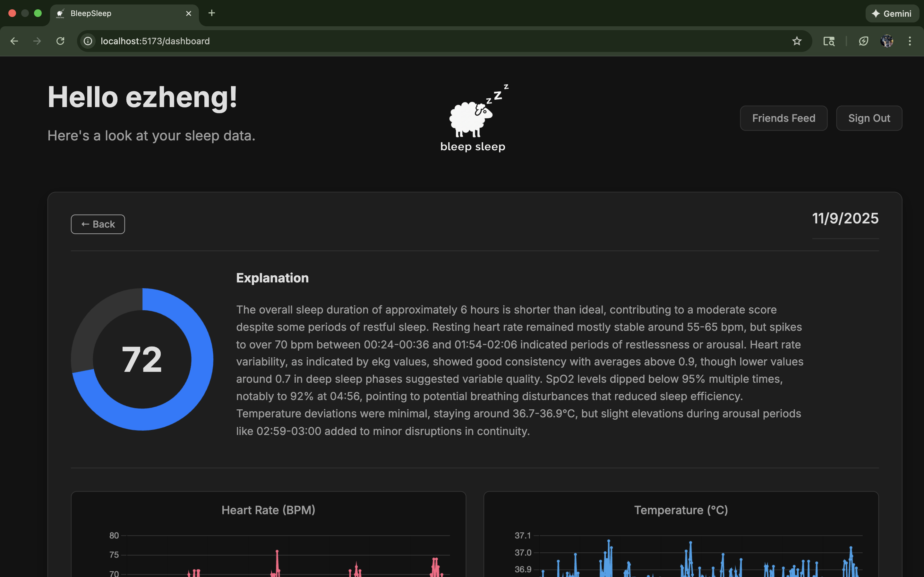Close the BleepSleep tab
Viewport: 924px width, 577px height.
(x=189, y=13)
